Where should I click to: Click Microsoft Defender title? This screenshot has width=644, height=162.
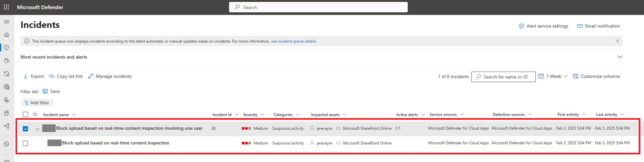pos(40,7)
